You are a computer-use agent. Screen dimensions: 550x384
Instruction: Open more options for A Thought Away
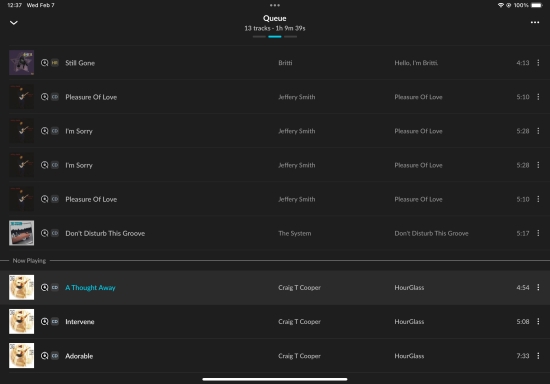[x=538, y=288]
